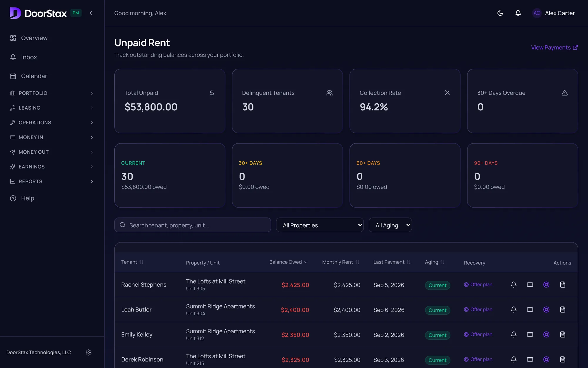Select the 30+ Days aging card

[287, 175]
